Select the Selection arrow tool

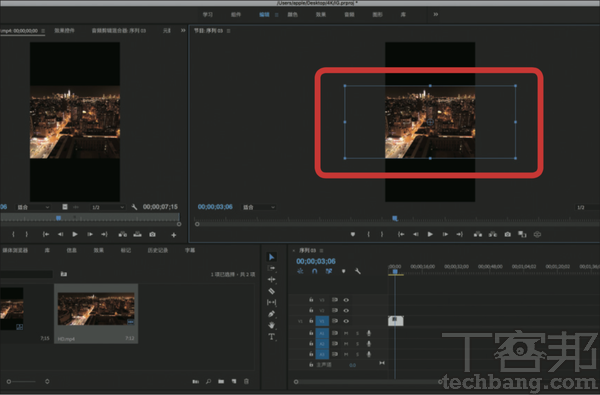[271, 257]
